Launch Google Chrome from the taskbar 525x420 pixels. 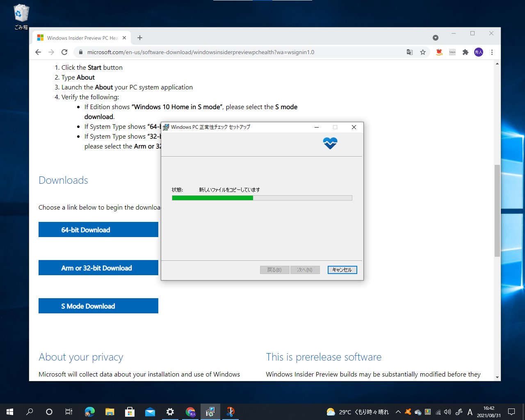pyautogui.click(x=190, y=412)
